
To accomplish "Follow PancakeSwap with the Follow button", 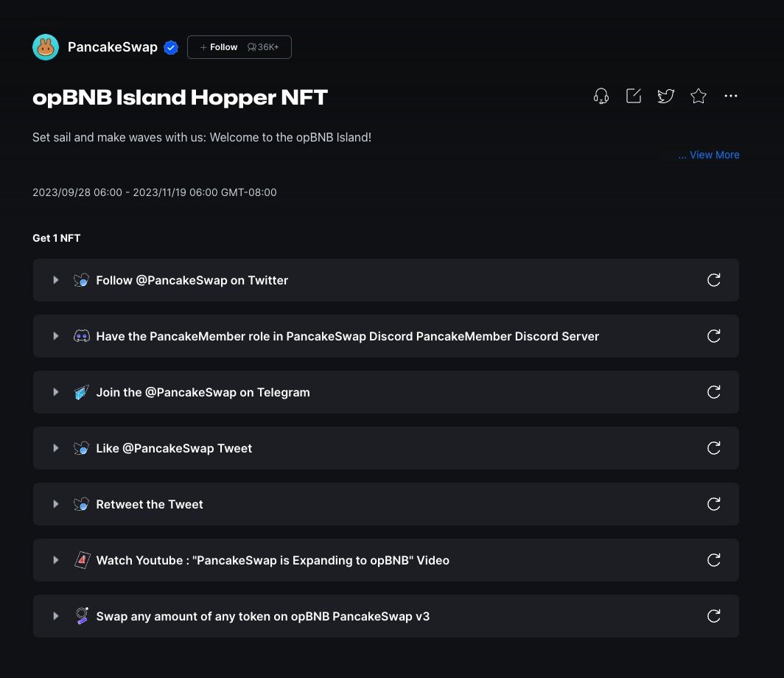I will pyautogui.click(x=239, y=47).
